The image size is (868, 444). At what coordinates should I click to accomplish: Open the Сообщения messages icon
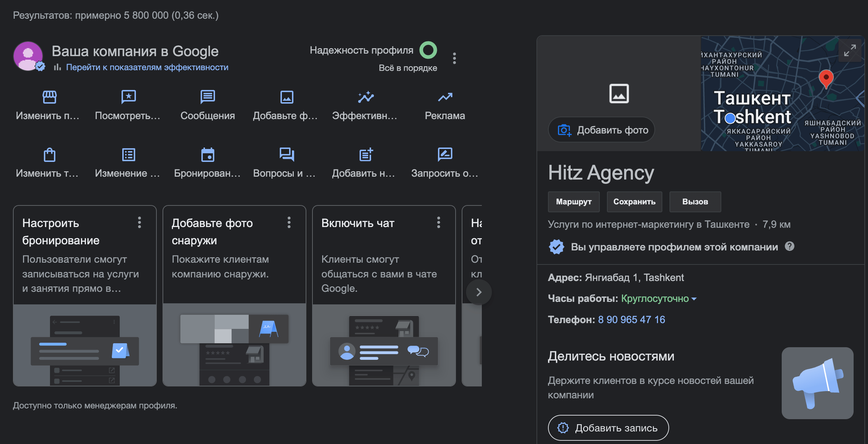(x=207, y=97)
